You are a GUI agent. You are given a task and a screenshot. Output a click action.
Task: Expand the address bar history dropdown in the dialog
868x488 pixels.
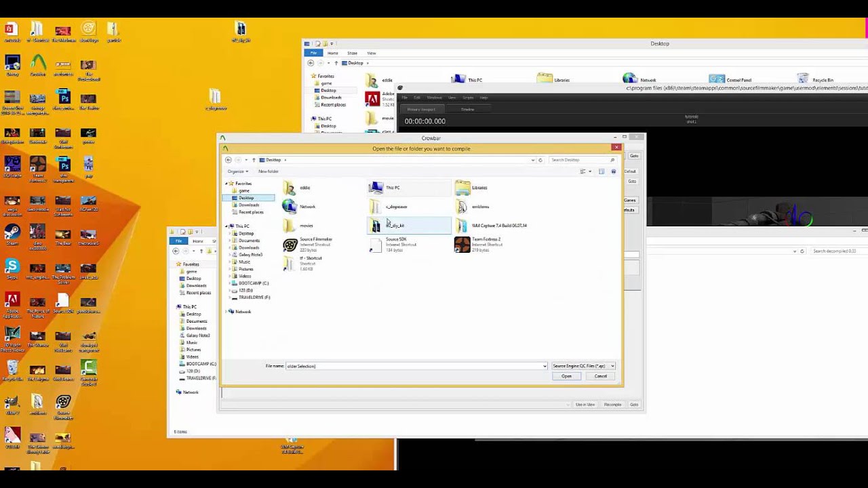(x=533, y=160)
